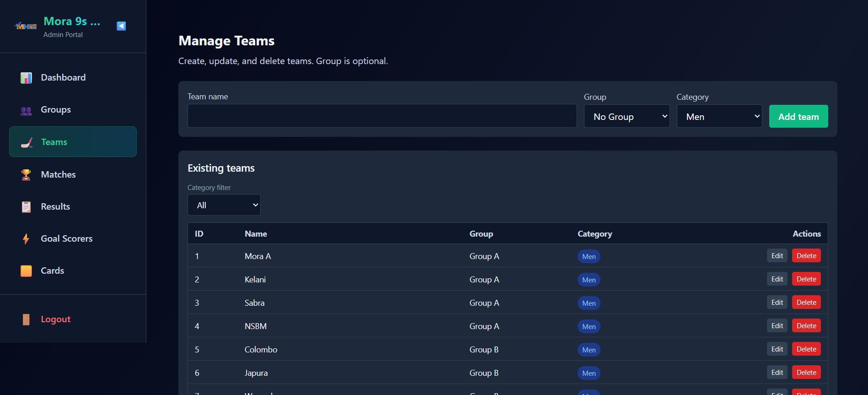
Task: Click the Logout door icon
Action: click(26, 319)
